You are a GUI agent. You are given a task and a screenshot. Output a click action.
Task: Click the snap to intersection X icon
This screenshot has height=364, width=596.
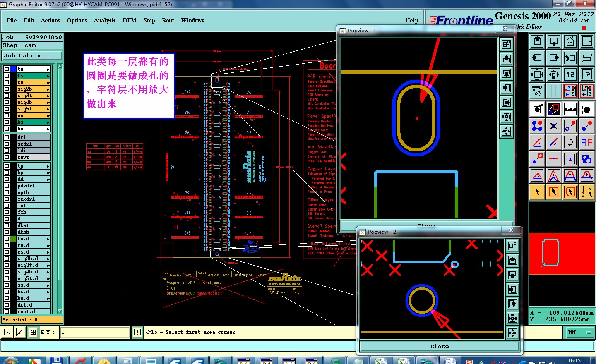coord(554,126)
